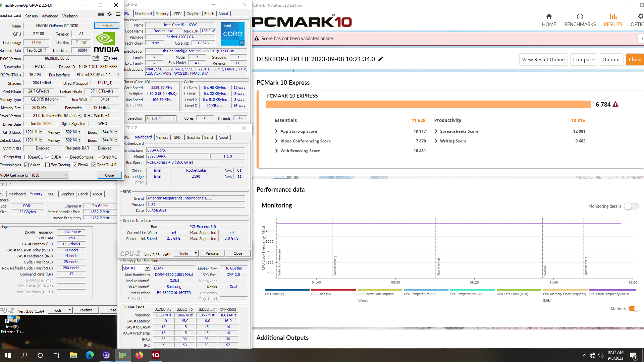The image size is (644, 362).
Task: Open Cortana circle icon on taskbar
Action: 40,355
